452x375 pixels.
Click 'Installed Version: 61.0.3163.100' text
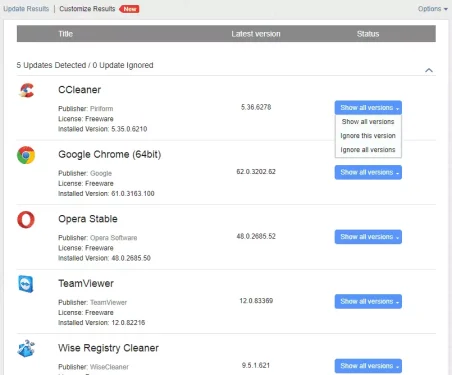[x=106, y=194]
